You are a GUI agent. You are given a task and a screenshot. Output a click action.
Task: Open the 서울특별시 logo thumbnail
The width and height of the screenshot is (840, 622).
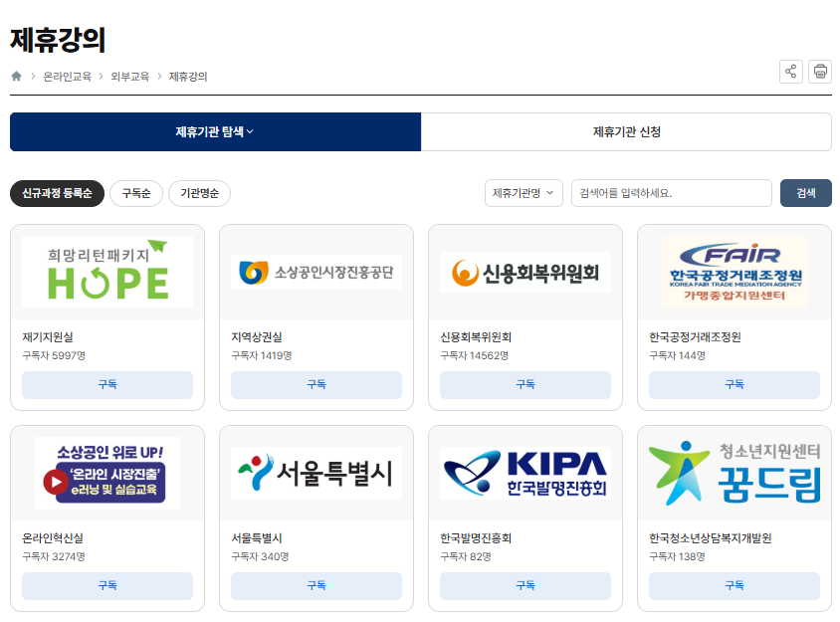pyautogui.click(x=316, y=473)
